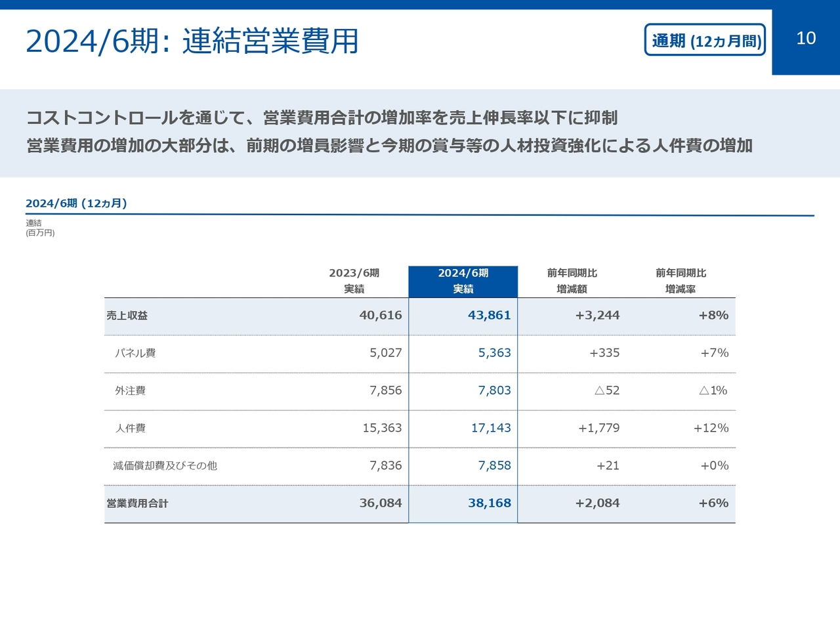Click the value +3,244
840x630 pixels.
coord(597,315)
